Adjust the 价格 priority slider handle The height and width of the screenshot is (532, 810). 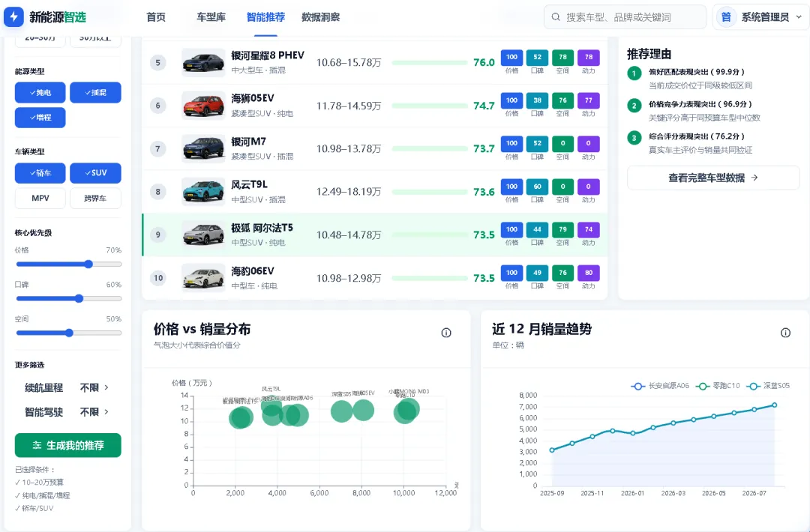click(88, 265)
